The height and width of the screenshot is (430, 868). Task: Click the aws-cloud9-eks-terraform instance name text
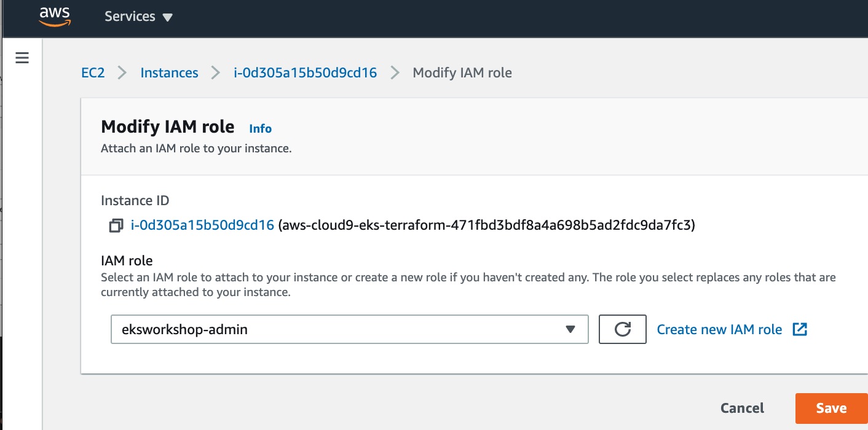[x=487, y=225]
